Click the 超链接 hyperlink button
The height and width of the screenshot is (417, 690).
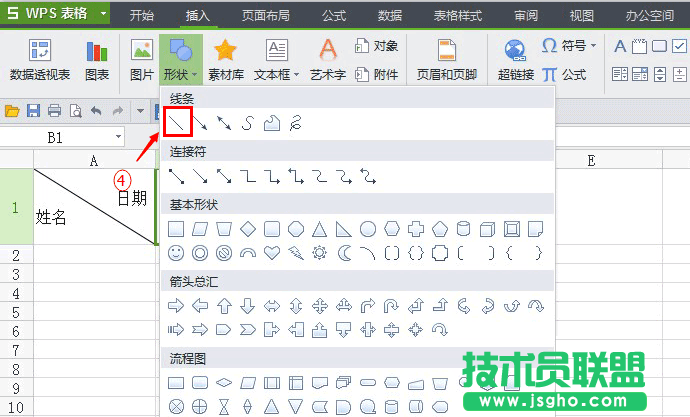coord(516,60)
